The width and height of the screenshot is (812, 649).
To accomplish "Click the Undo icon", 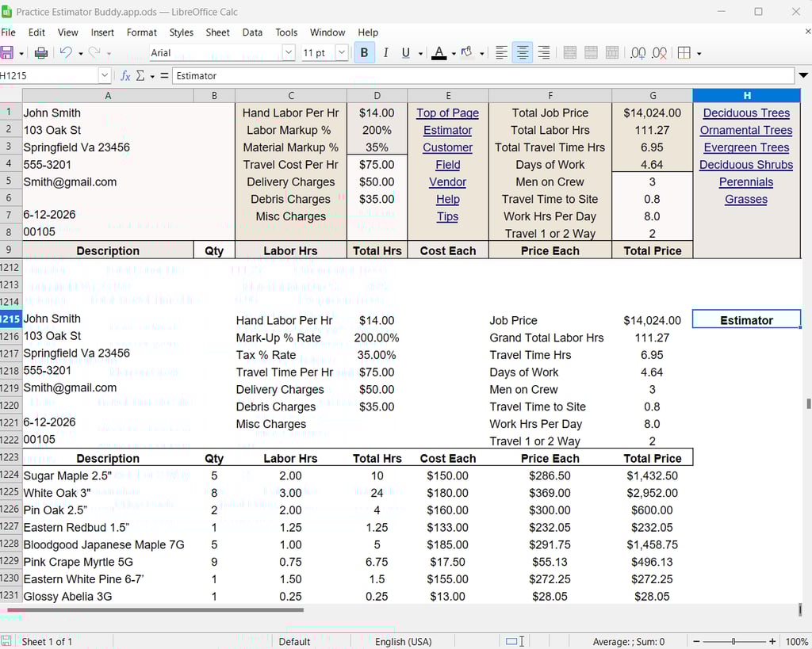I will click(x=67, y=52).
